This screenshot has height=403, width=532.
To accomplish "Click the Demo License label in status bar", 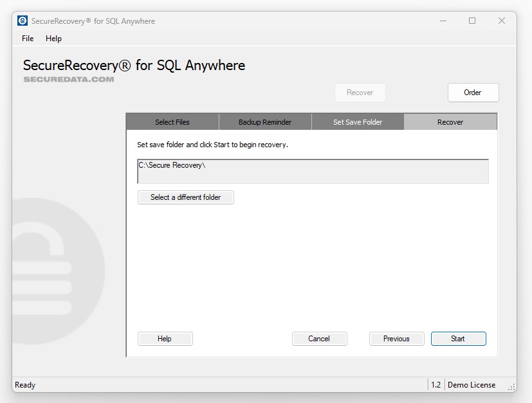I will tap(472, 385).
